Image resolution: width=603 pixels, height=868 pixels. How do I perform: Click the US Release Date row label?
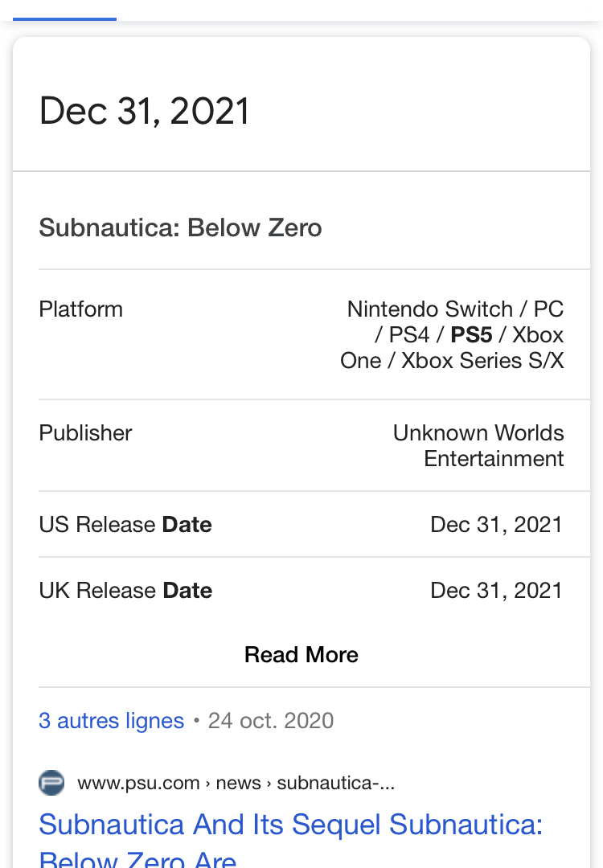click(x=125, y=524)
